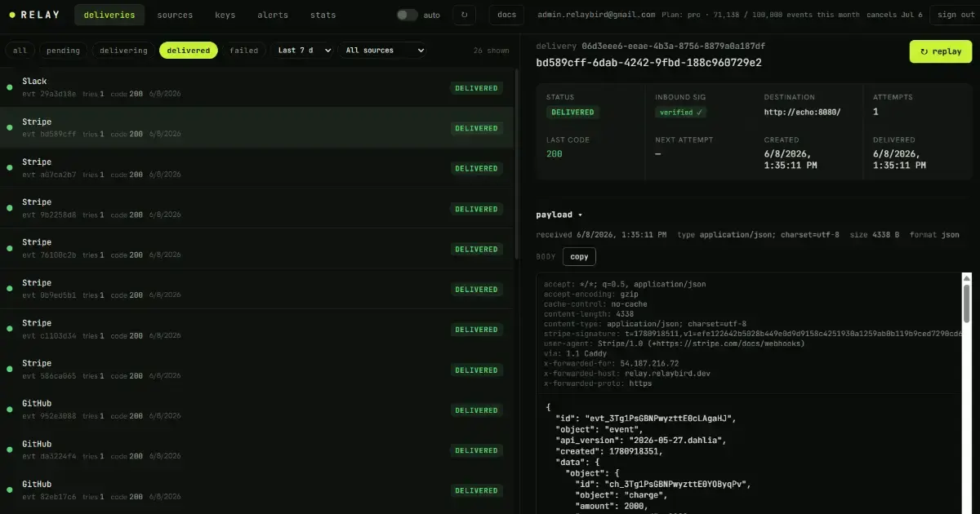This screenshot has height=514, width=980.
Task: Click the "api_version" JSON line
Action: (x=639, y=439)
